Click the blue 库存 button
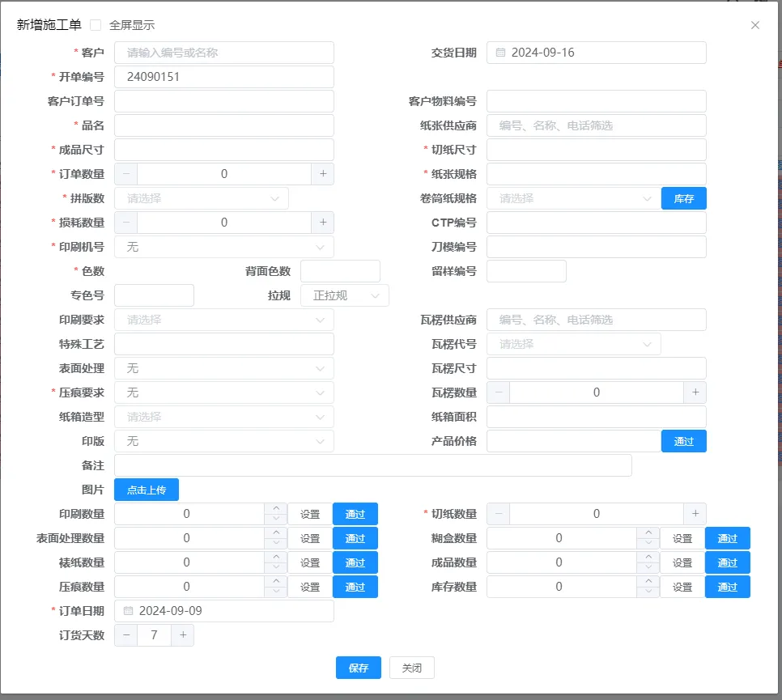 (684, 198)
